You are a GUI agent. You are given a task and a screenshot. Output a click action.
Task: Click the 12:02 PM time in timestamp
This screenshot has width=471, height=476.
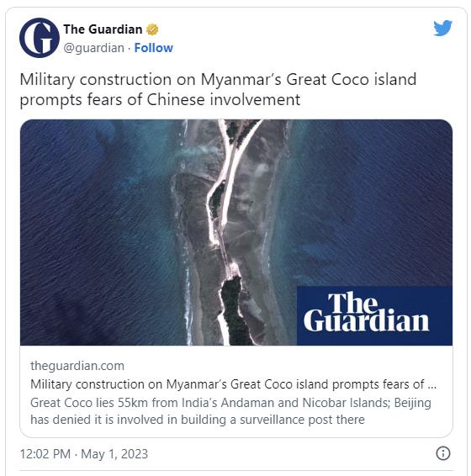point(45,454)
